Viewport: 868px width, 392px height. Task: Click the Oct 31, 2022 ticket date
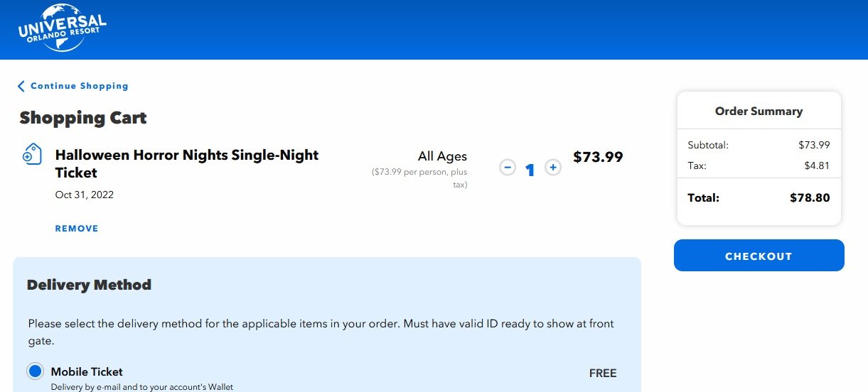[x=85, y=195]
